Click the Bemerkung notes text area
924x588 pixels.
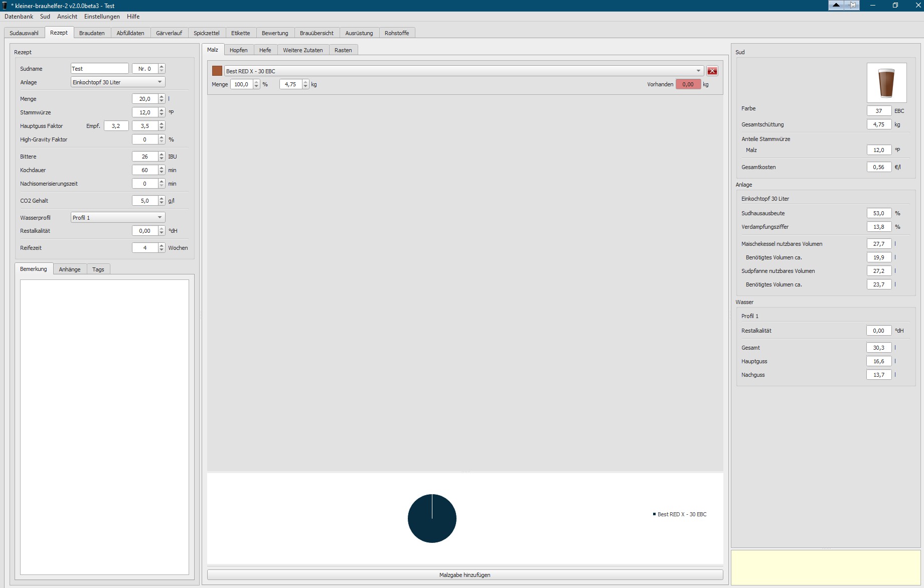pos(104,426)
